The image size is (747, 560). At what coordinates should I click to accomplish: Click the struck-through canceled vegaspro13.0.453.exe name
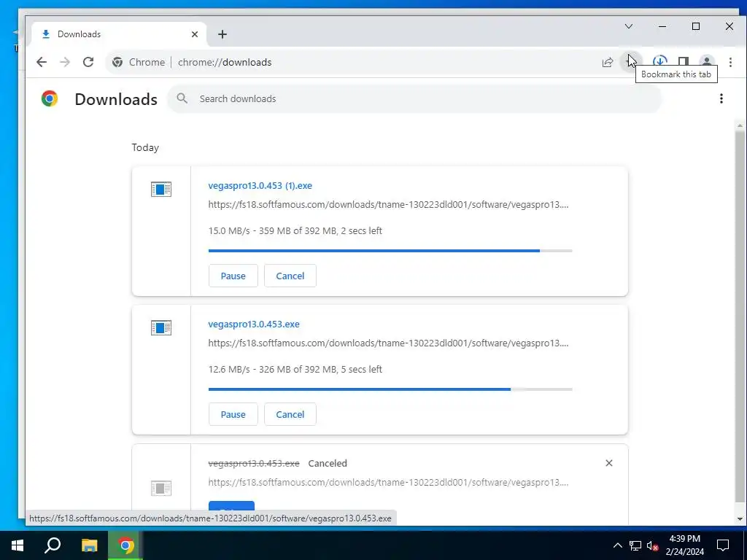click(254, 463)
